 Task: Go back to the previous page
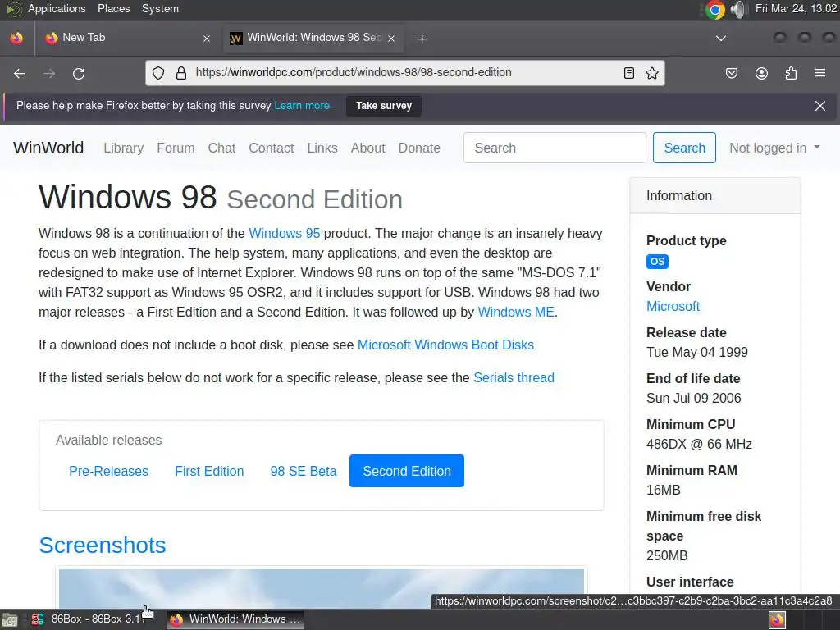20,73
